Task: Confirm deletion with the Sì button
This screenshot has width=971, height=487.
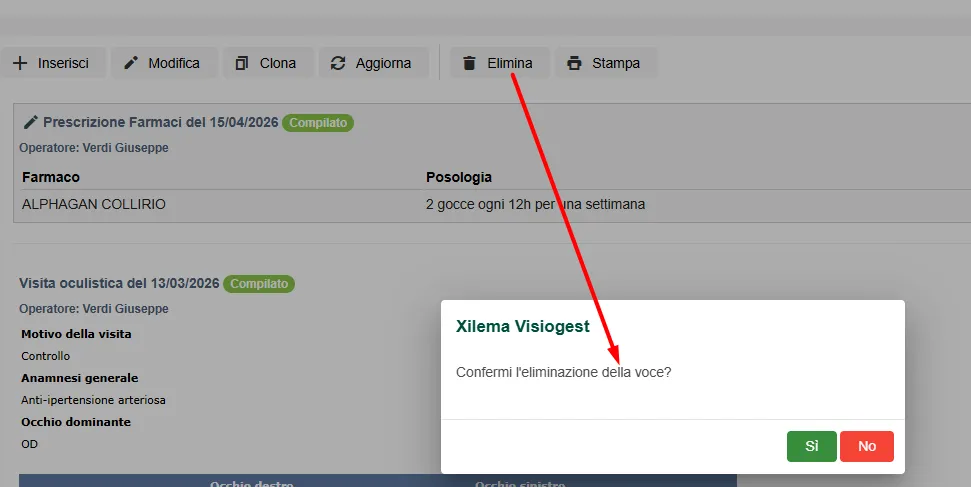Action: tap(812, 446)
